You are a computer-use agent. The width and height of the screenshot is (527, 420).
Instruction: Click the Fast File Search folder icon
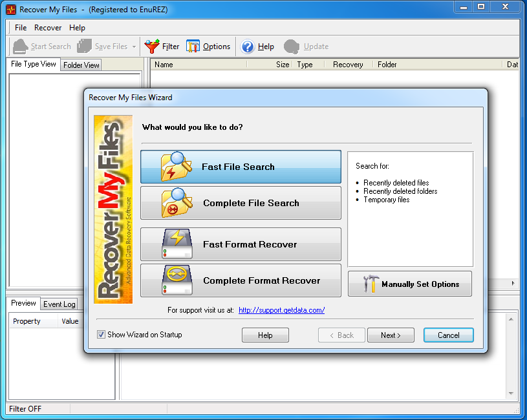coord(177,167)
